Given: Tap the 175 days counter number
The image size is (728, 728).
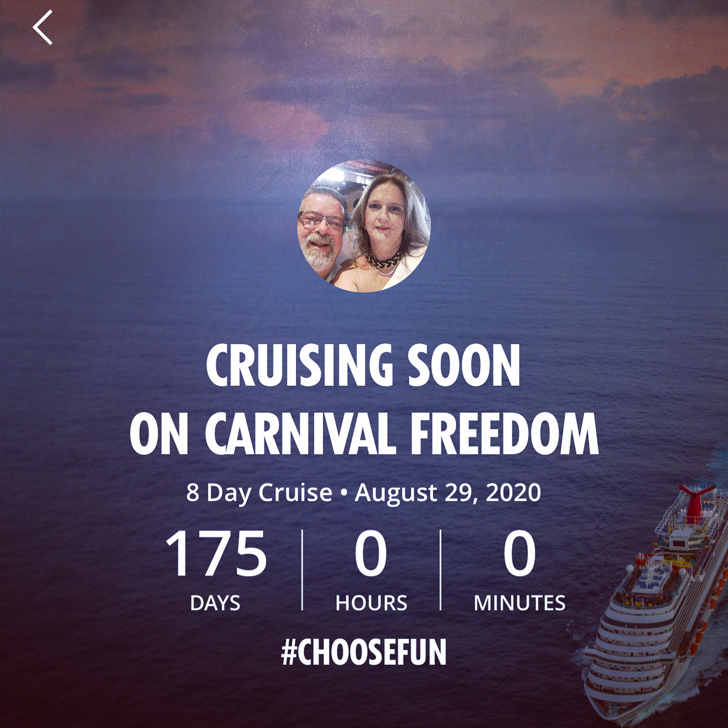Looking at the screenshot, I should click(x=216, y=554).
